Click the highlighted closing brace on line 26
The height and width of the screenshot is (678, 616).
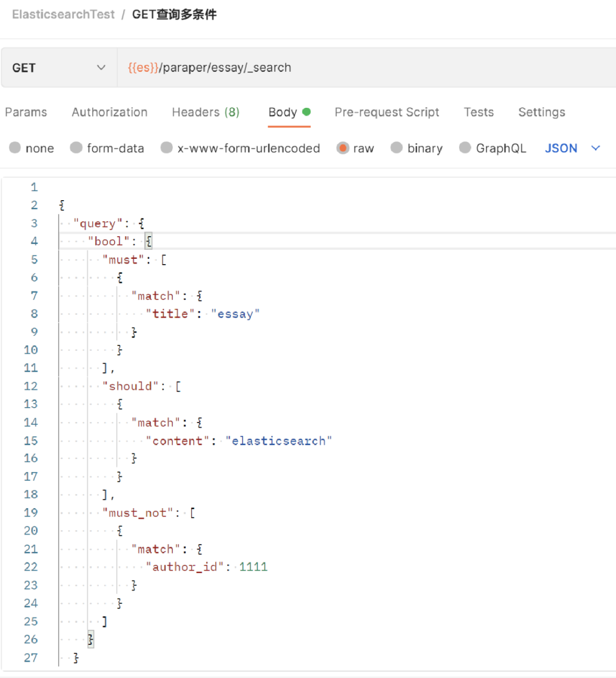coord(91,640)
